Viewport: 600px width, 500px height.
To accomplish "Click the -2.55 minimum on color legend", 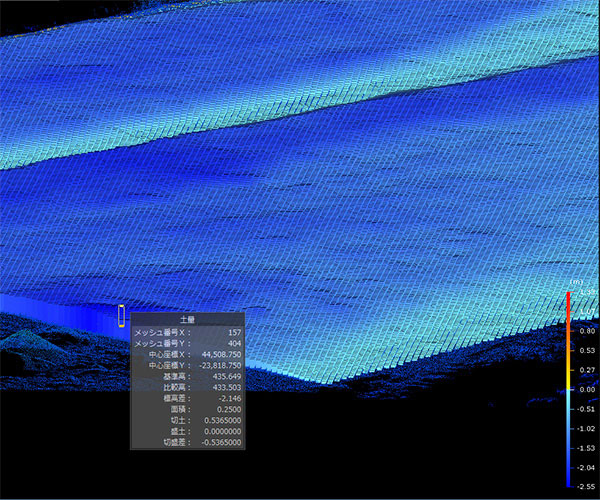I will coord(587,485).
